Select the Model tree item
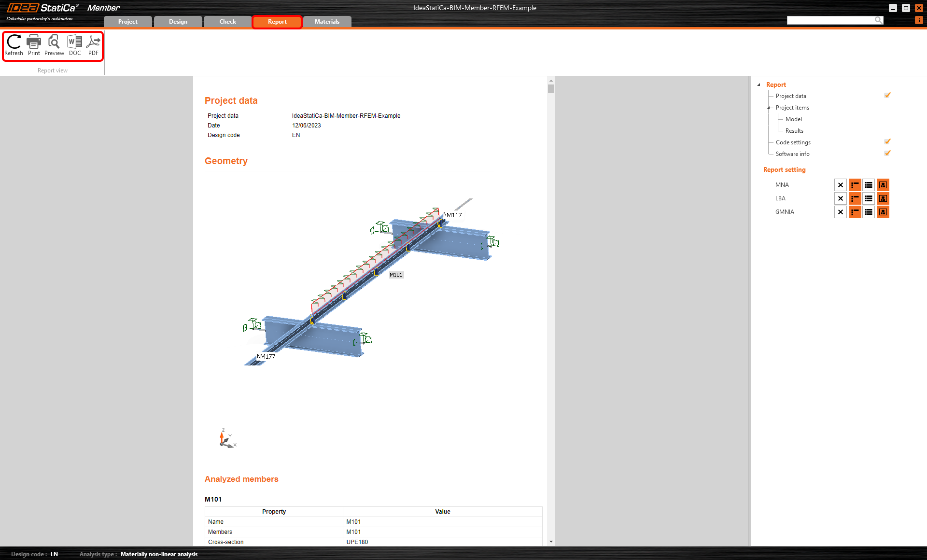Image resolution: width=927 pixels, height=560 pixels. pos(793,119)
